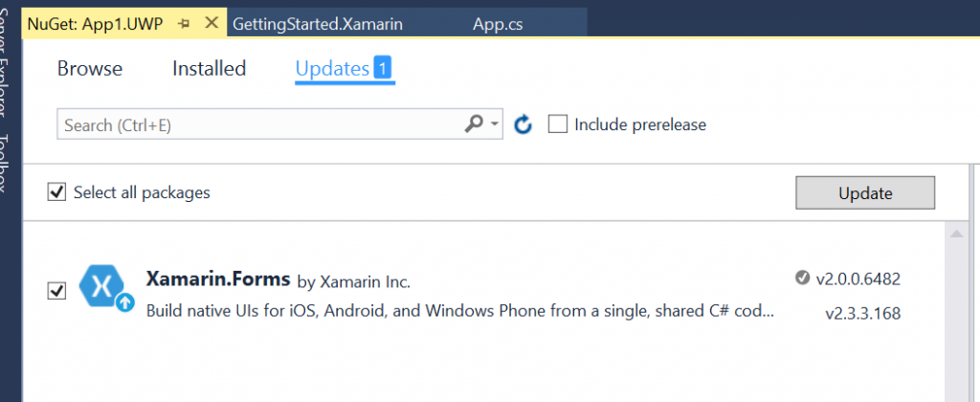
Task: Select the Xamarin.Forms package name
Action: tap(218, 279)
